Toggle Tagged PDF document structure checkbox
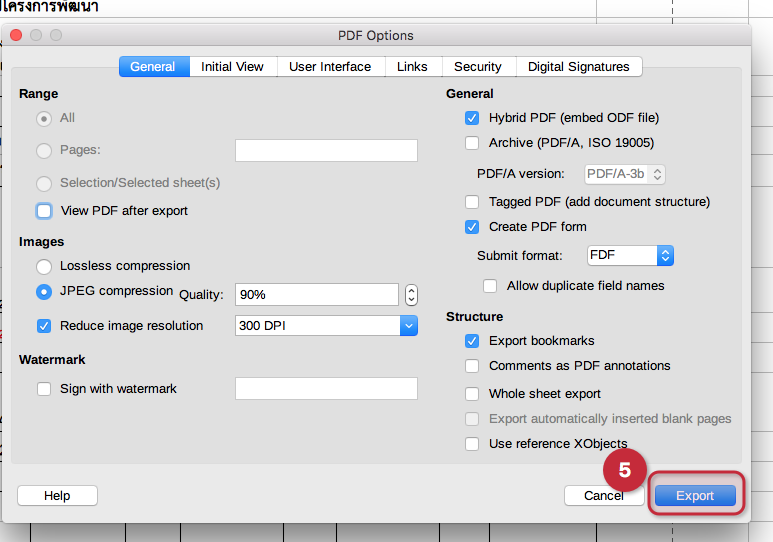The width and height of the screenshot is (773, 542). 472,202
